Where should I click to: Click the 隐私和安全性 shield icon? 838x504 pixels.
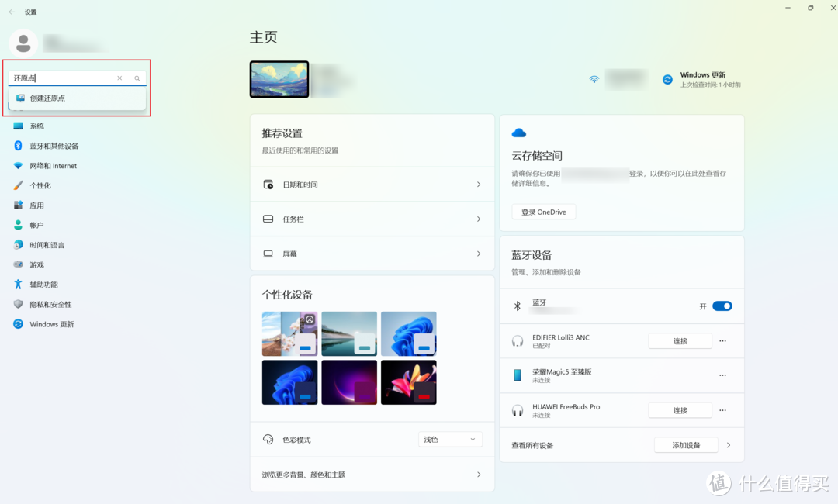pos(18,304)
